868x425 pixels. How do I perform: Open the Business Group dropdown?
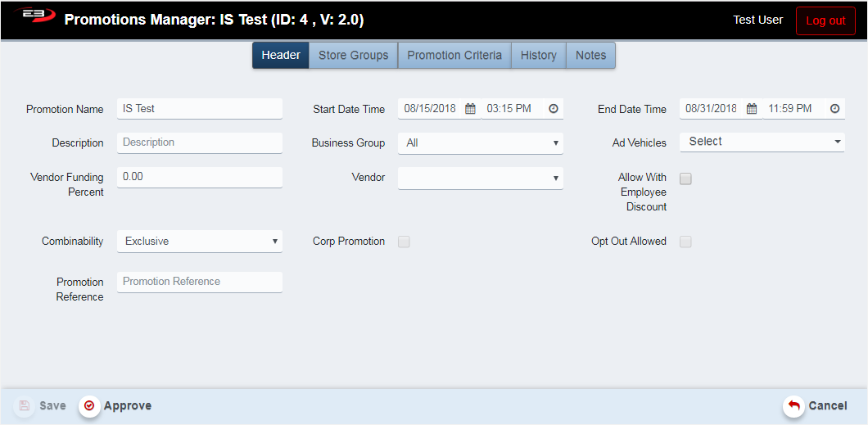pyautogui.click(x=480, y=143)
